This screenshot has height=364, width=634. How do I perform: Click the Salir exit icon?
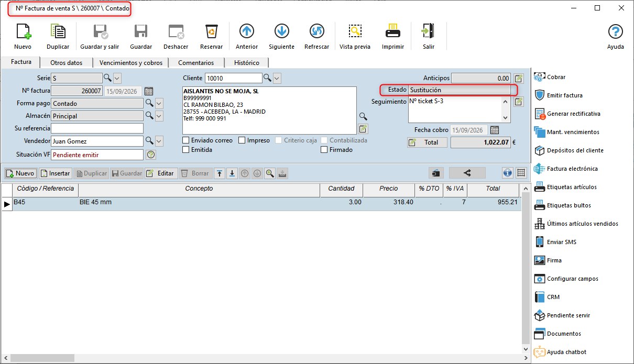[x=429, y=32]
